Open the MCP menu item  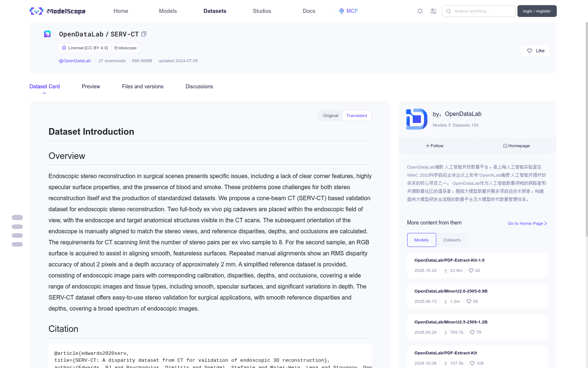coord(348,11)
